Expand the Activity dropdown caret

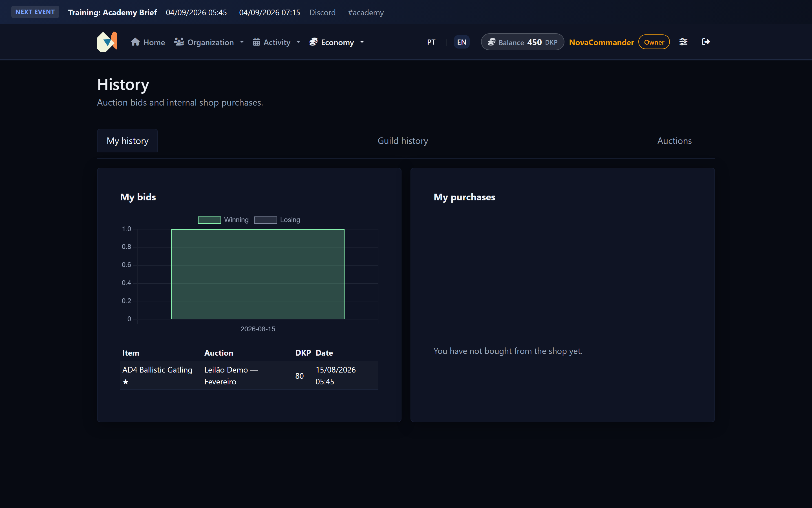point(298,42)
